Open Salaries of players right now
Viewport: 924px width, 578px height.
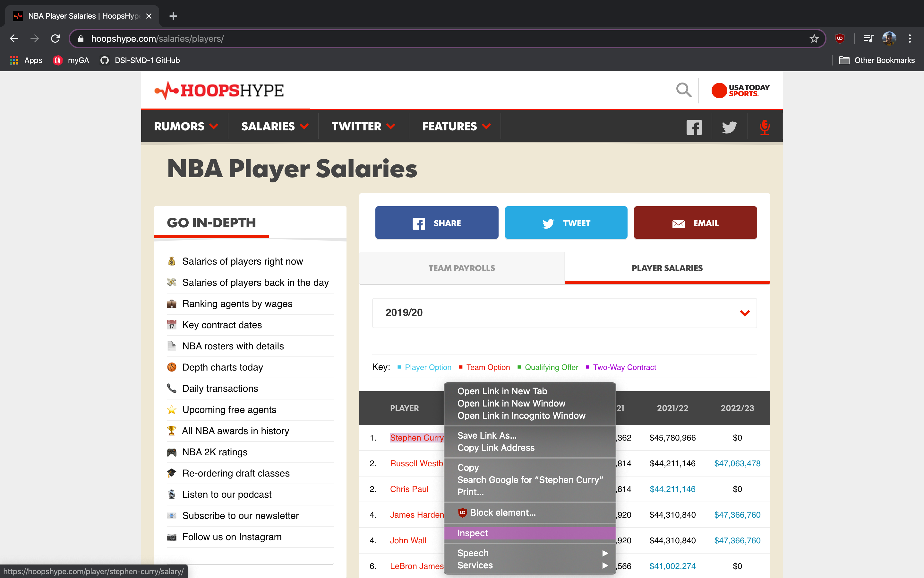(243, 261)
